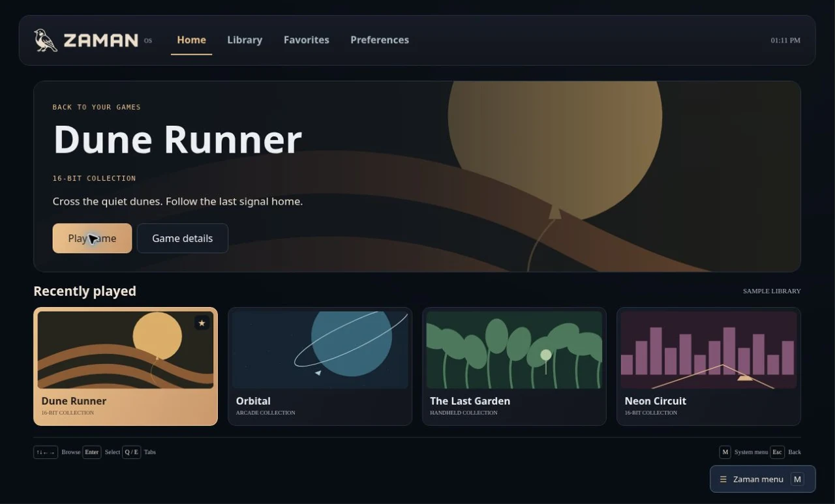The height and width of the screenshot is (504, 835).
Task: Open the Library tab
Action: tap(245, 40)
